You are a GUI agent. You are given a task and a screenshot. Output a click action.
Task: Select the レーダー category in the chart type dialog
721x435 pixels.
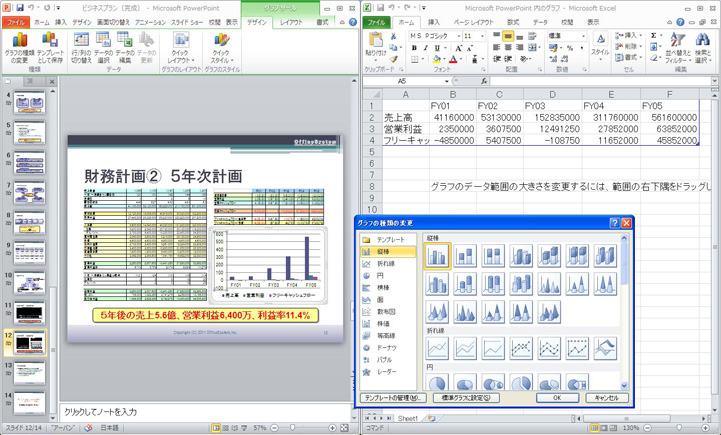pos(388,372)
